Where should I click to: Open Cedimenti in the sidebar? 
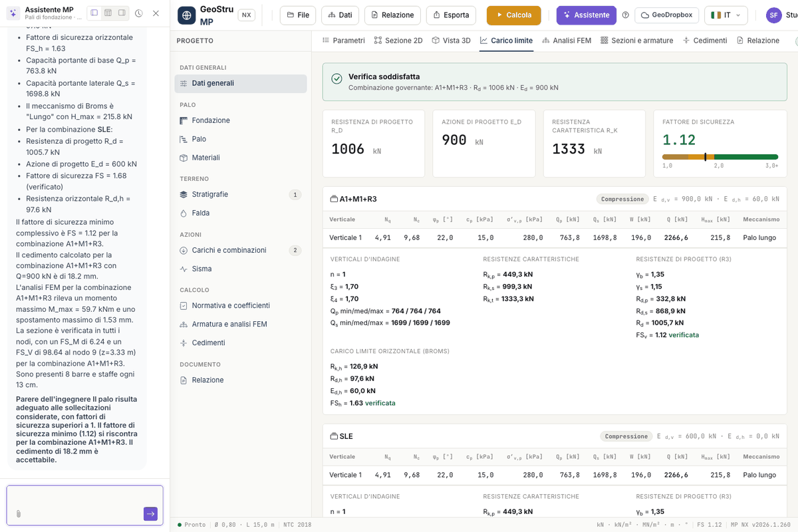pos(241,342)
